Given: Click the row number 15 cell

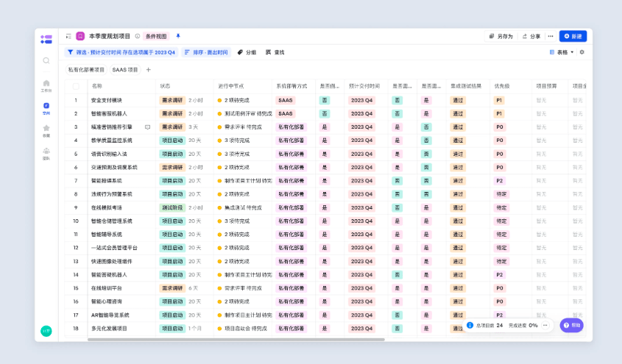Looking at the screenshot, I should [x=76, y=288].
